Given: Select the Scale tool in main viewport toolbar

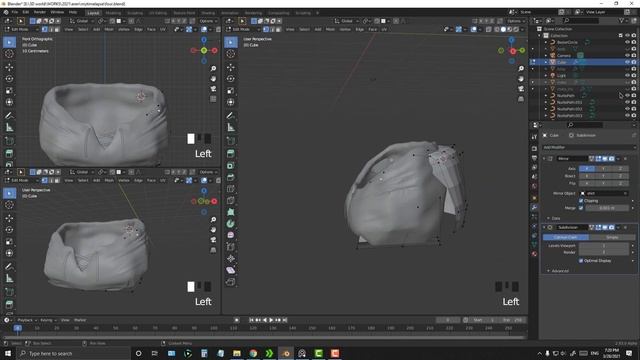Looking at the screenshot, I should (x=231, y=91).
